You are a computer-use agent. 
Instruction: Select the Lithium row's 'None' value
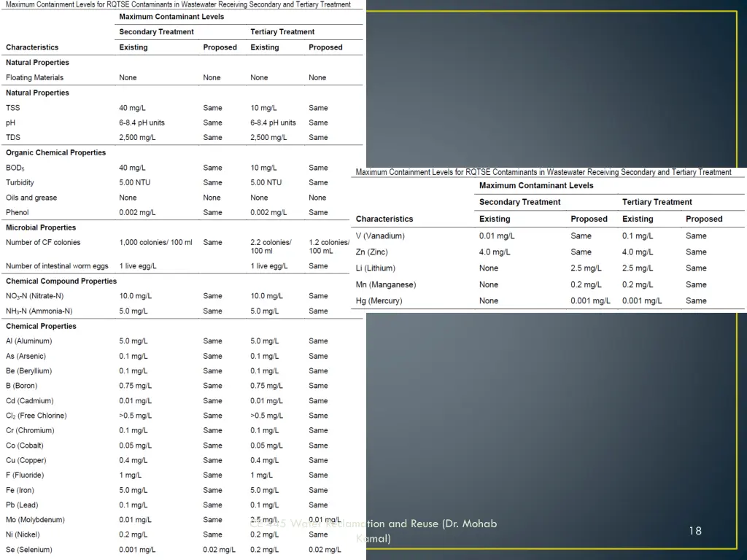[x=489, y=268]
